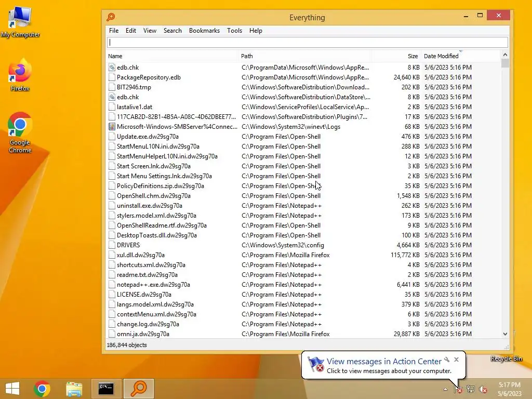
Task: Select langs.model.xml.dw29sg70a file name
Action: pyautogui.click(x=155, y=304)
